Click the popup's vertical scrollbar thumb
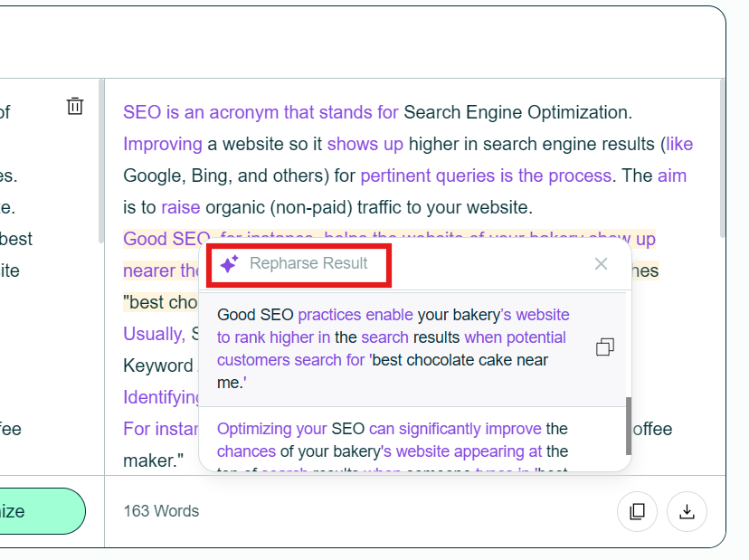This screenshot has width=749, height=560. tap(629, 426)
